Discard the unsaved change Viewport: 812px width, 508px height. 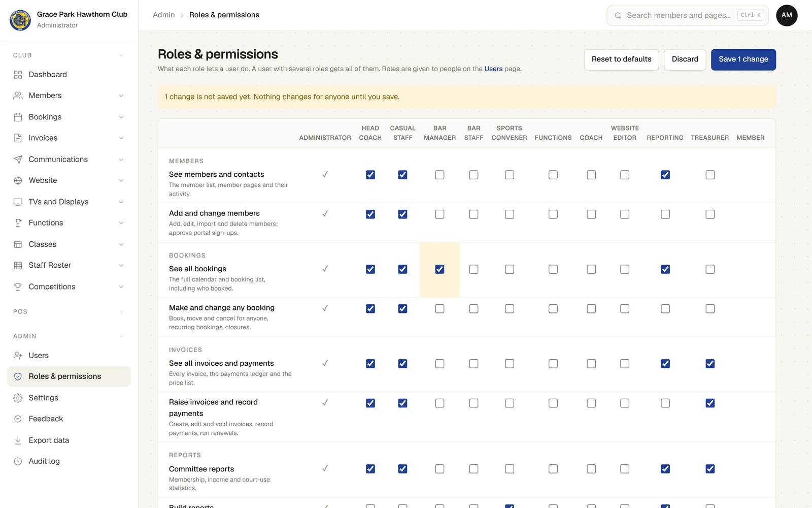[685, 59]
